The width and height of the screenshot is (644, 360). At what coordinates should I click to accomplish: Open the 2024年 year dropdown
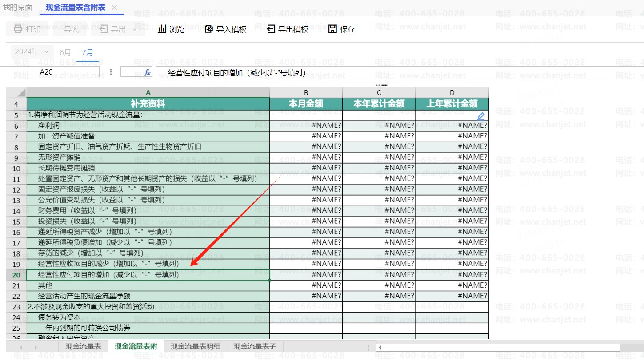31,52
